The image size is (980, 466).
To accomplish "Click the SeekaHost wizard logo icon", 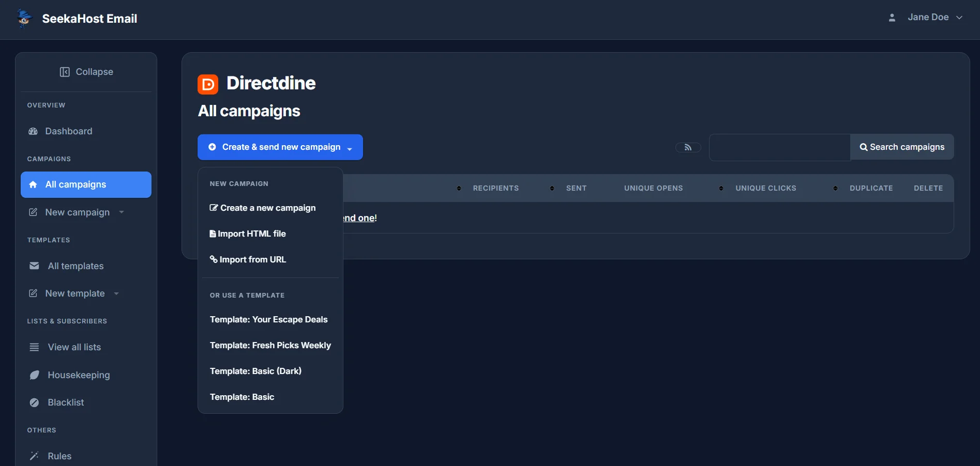I will [x=24, y=18].
